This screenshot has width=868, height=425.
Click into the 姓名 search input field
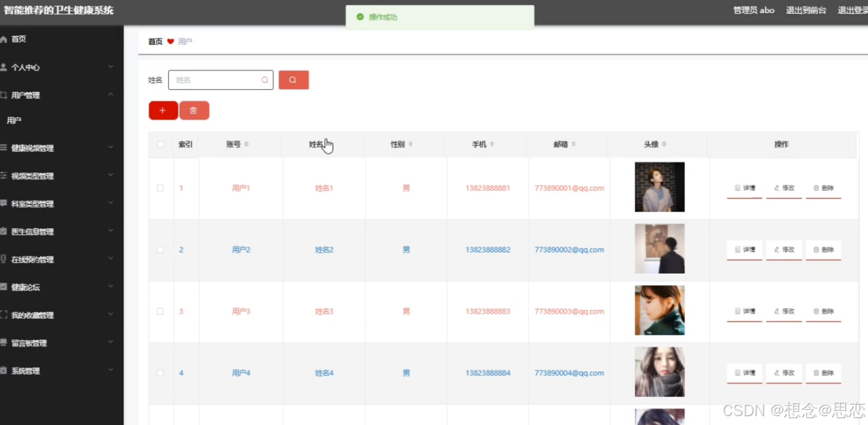coord(221,80)
